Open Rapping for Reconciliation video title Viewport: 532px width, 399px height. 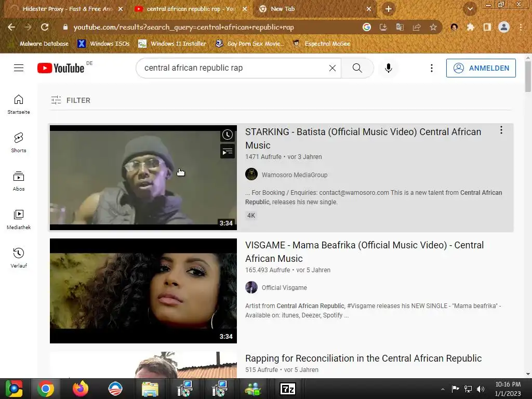[x=363, y=358]
